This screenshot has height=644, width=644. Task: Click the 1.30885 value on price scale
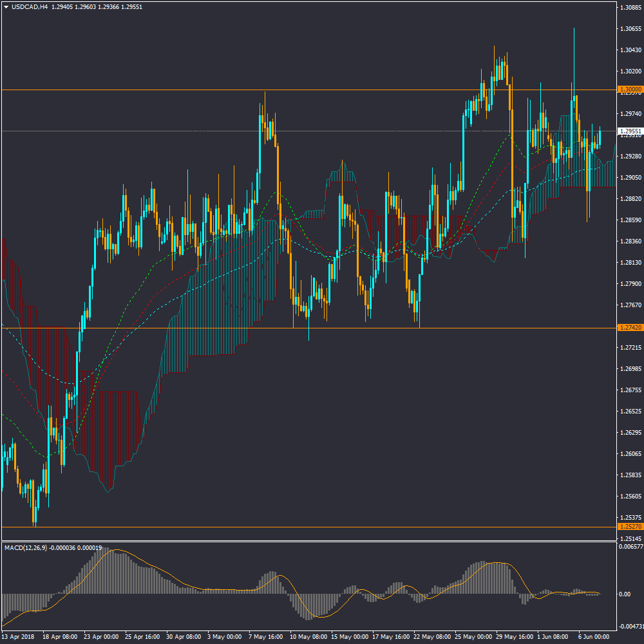(630, 8)
